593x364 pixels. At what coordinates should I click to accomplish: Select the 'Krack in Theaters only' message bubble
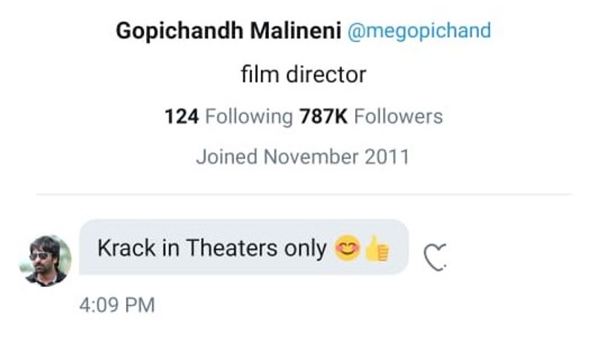coord(243,248)
